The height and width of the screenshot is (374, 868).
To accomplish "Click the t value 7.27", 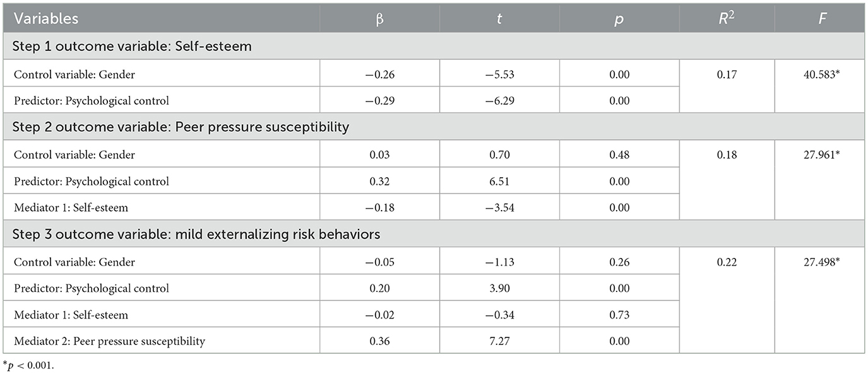I will (499, 341).
